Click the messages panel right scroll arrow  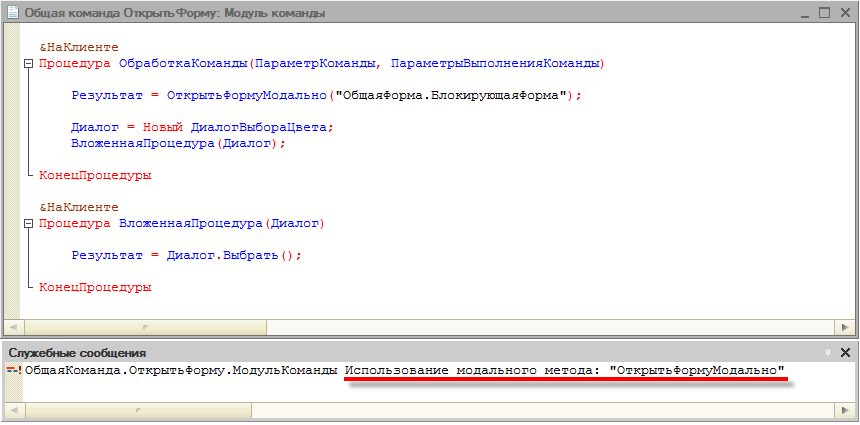click(846, 409)
